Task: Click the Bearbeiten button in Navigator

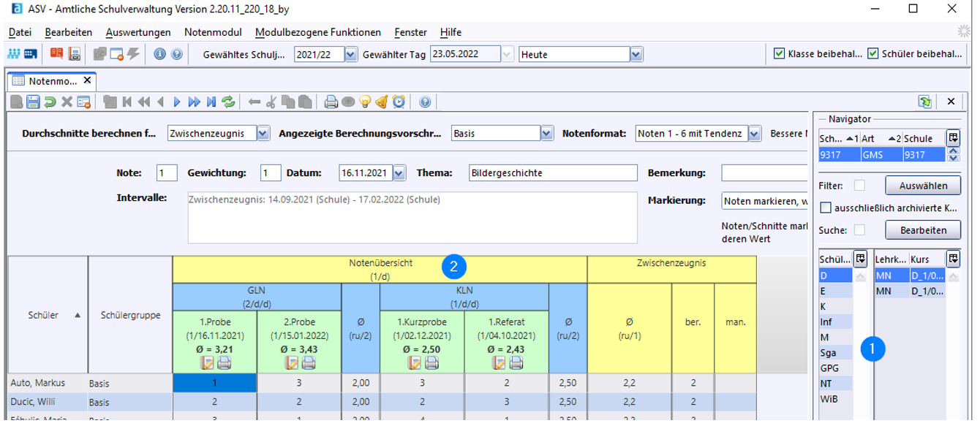Action: pos(923,230)
